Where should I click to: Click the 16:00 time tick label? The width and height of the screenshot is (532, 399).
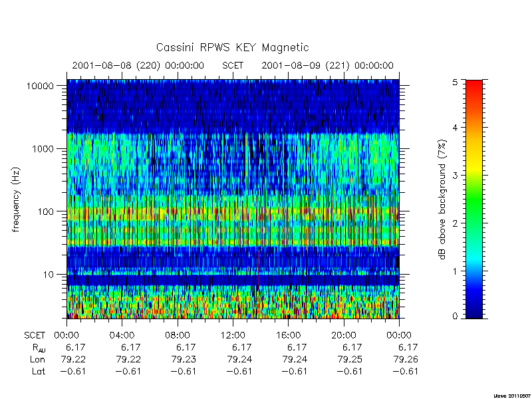click(288, 336)
